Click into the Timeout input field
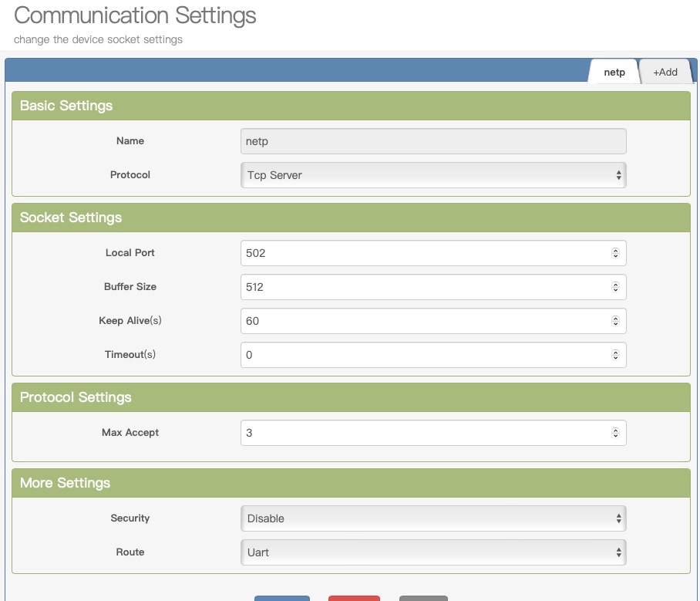The width and height of the screenshot is (700, 601). 424,355
